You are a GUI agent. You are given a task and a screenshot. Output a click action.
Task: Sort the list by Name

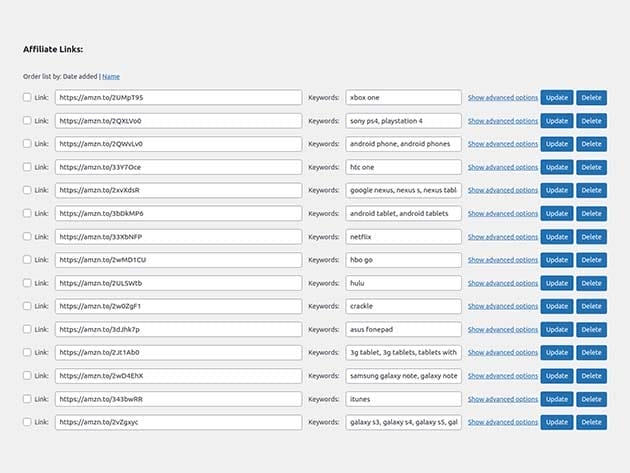[x=110, y=76]
